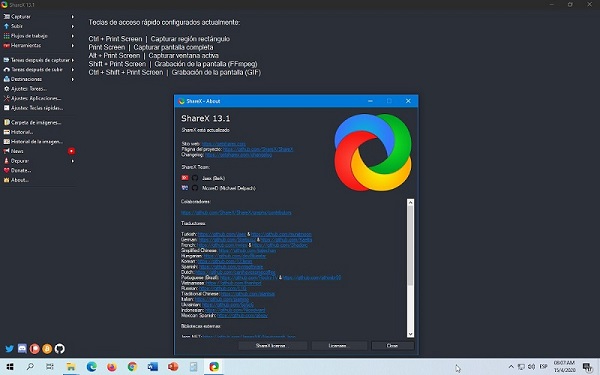Open the ShareX Discord server icon
600x375 pixels.
click(x=22, y=349)
